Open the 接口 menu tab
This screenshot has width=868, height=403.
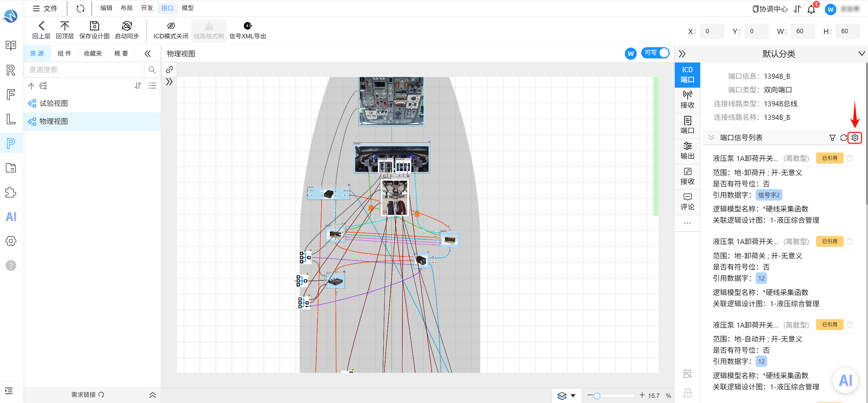click(x=167, y=8)
